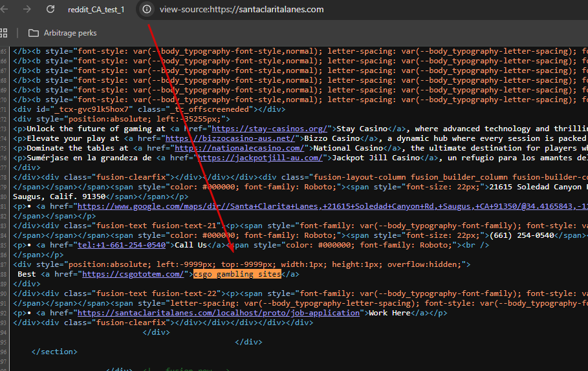Click the 'Elevate your play at' text
Screen dimensions: 588x371
click(x=72, y=138)
